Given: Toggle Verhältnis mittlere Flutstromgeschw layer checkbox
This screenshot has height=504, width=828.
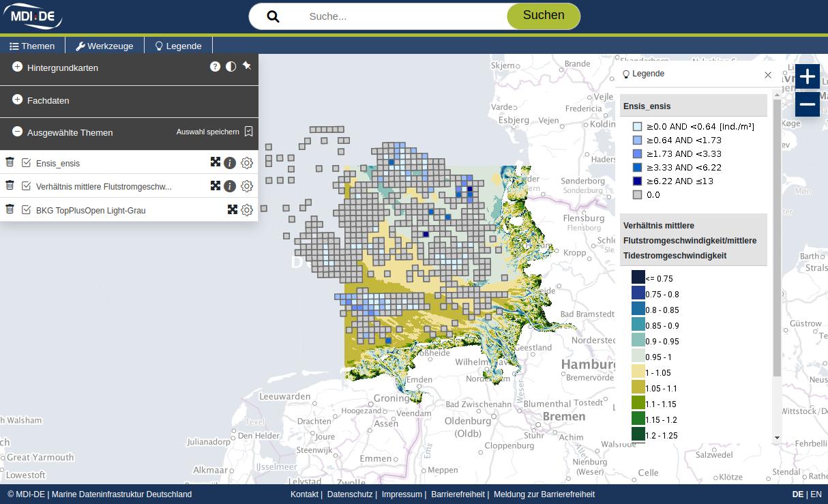Looking at the screenshot, I should pyautogui.click(x=27, y=186).
